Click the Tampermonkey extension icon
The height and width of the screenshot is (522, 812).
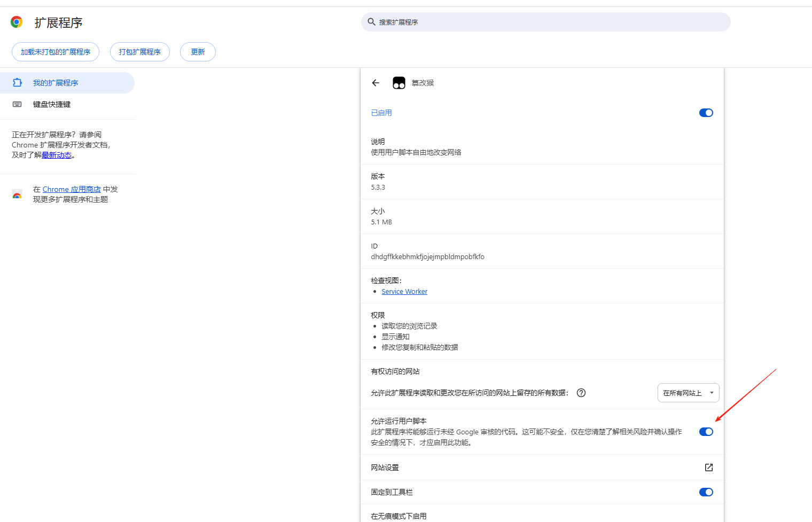click(x=399, y=82)
